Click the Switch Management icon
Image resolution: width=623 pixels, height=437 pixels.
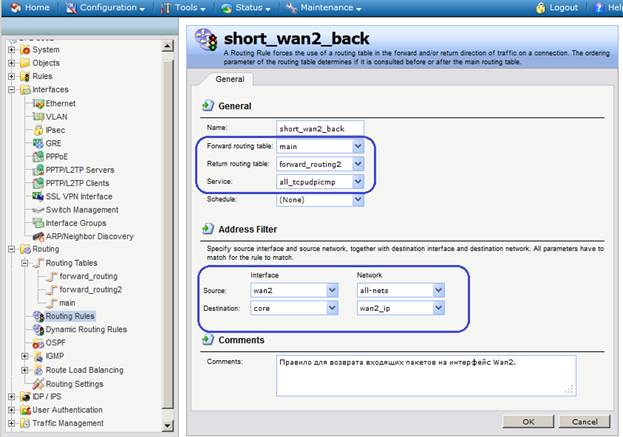[x=38, y=210]
